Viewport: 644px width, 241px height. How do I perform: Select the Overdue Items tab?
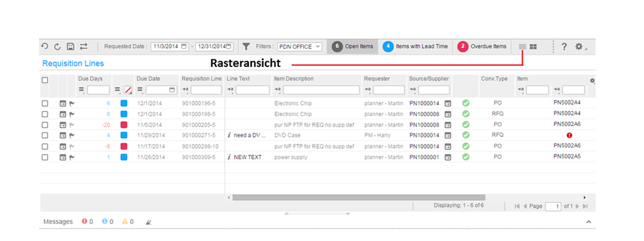tap(482, 47)
